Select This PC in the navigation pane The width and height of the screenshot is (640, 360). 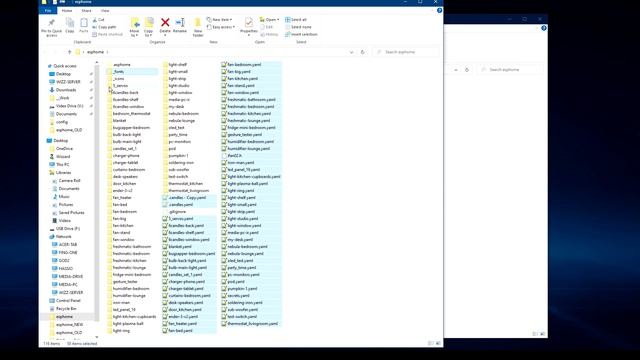62,164
